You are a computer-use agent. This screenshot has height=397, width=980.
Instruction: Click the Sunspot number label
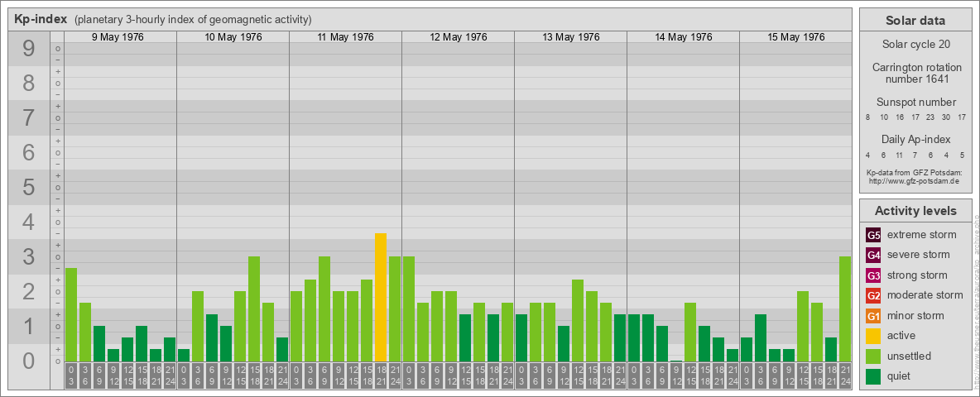pos(915,103)
